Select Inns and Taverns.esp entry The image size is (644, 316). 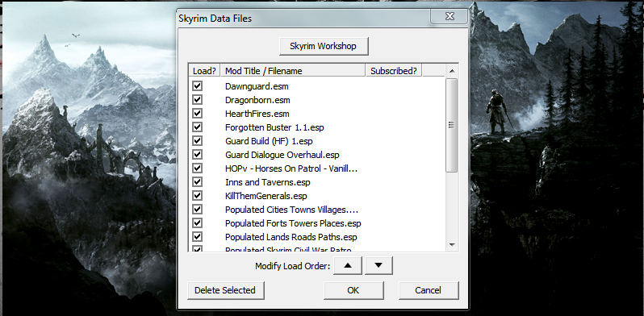click(267, 182)
